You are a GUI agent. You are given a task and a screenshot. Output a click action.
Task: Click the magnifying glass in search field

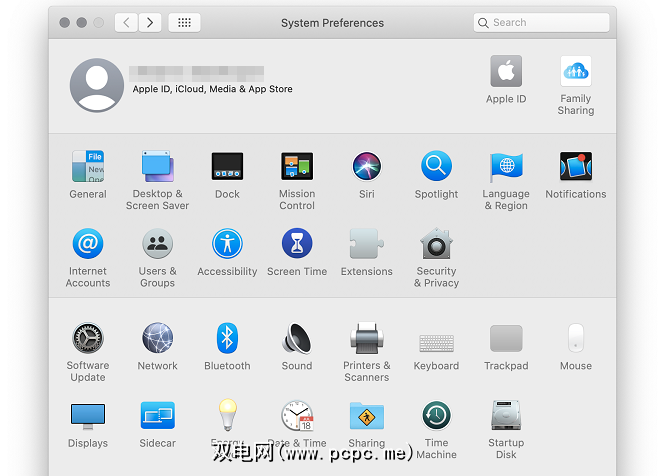[x=483, y=23]
